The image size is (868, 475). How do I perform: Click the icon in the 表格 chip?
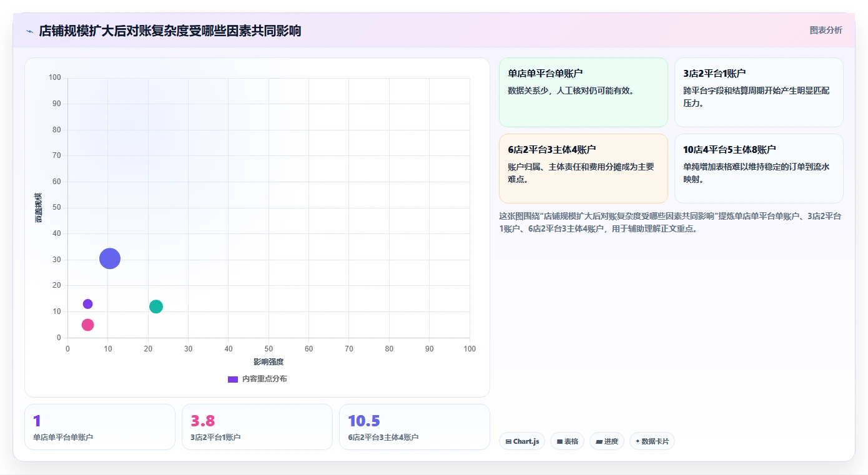(x=560, y=442)
